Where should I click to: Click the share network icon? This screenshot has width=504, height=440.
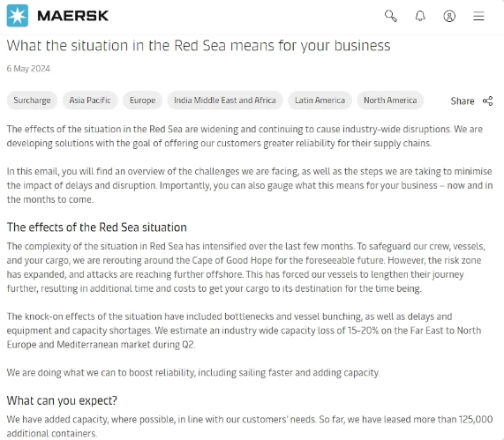pyautogui.click(x=487, y=101)
